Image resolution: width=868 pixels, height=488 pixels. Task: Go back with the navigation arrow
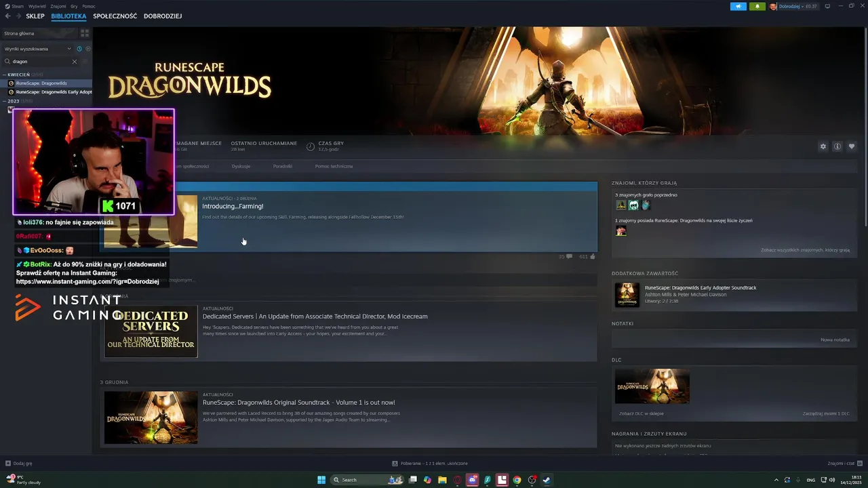pyautogui.click(x=8, y=16)
